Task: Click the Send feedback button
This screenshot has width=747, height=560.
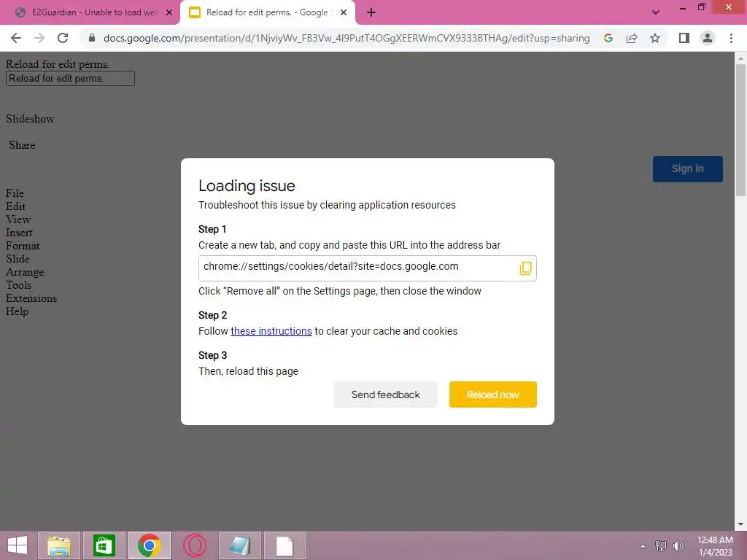Action: pyautogui.click(x=385, y=394)
